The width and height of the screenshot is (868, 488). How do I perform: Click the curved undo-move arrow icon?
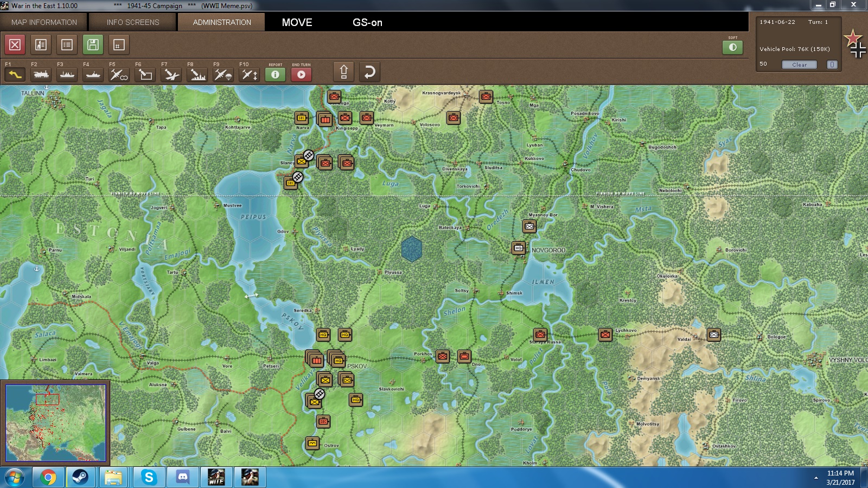(x=369, y=72)
